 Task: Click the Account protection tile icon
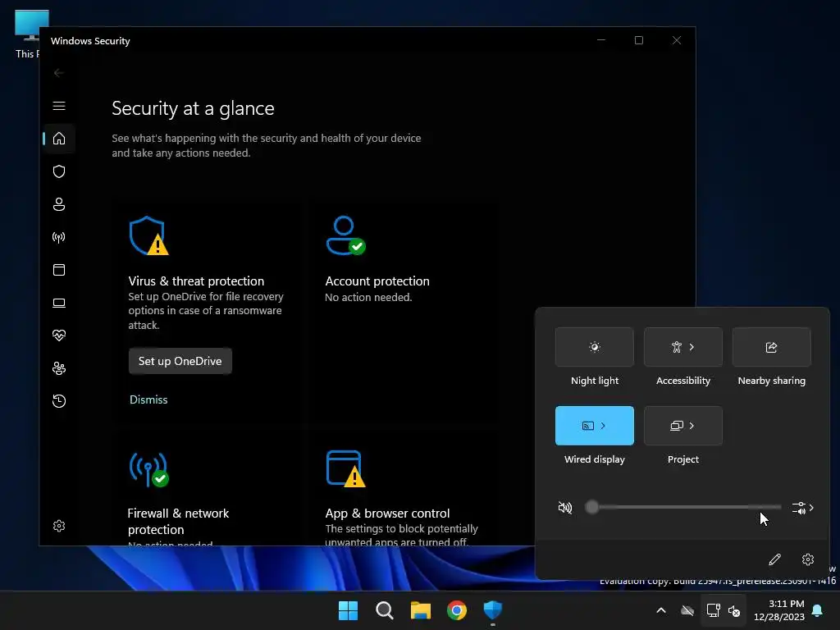345,235
